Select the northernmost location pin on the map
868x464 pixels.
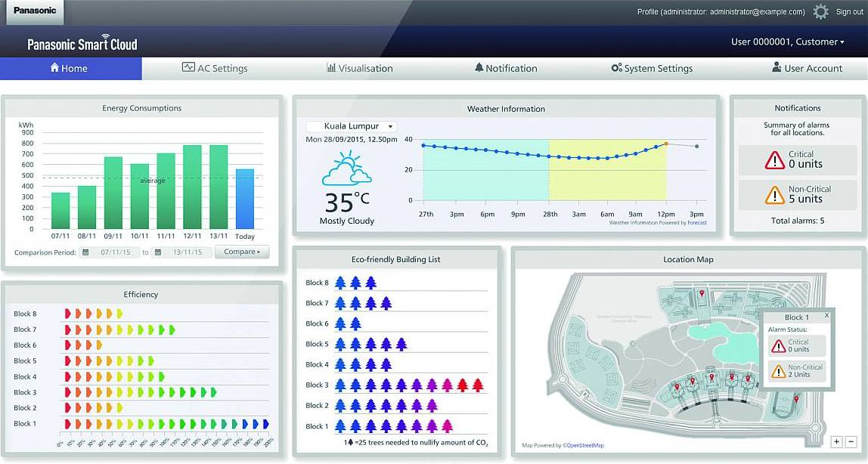pos(702,294)
